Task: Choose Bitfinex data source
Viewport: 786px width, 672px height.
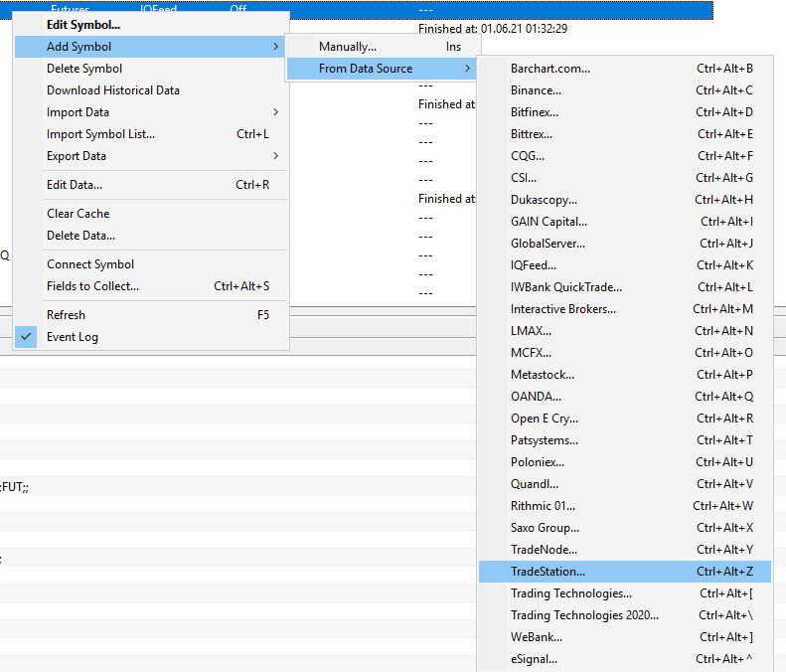Action: 625,112
